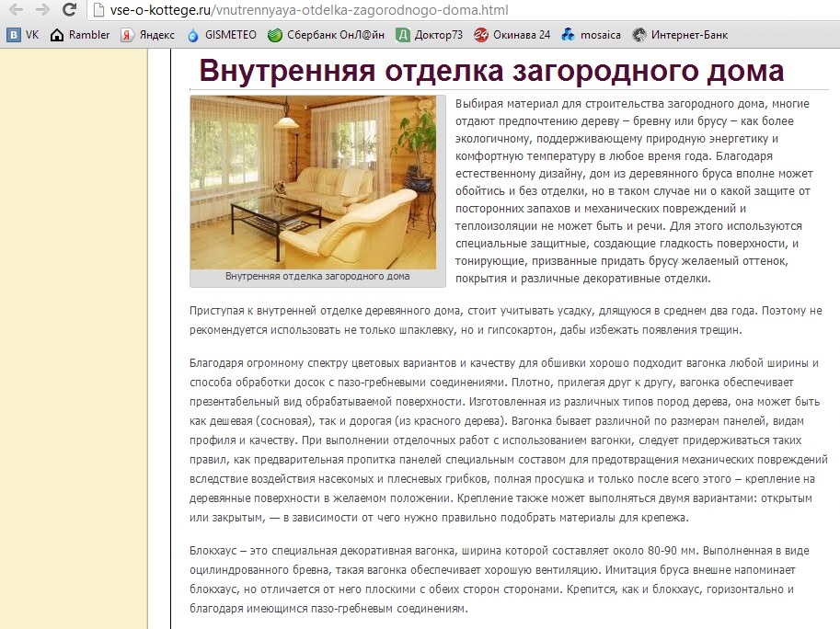Go back with the browser back arrow
This screenshot has width=840, height=629.
click(x=16, y=9)
